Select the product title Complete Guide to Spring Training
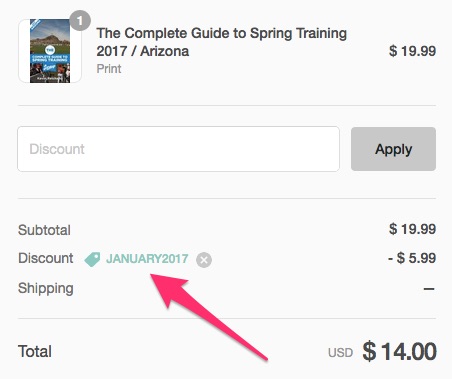This screenshot has height=379, width=452. click(x=222, y=42)
